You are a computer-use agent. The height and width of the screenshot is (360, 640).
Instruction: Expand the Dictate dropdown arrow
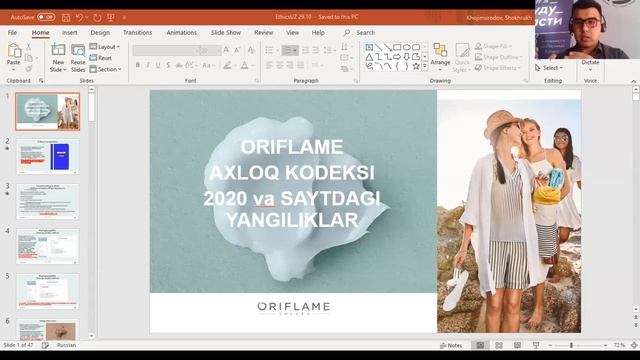590,69
